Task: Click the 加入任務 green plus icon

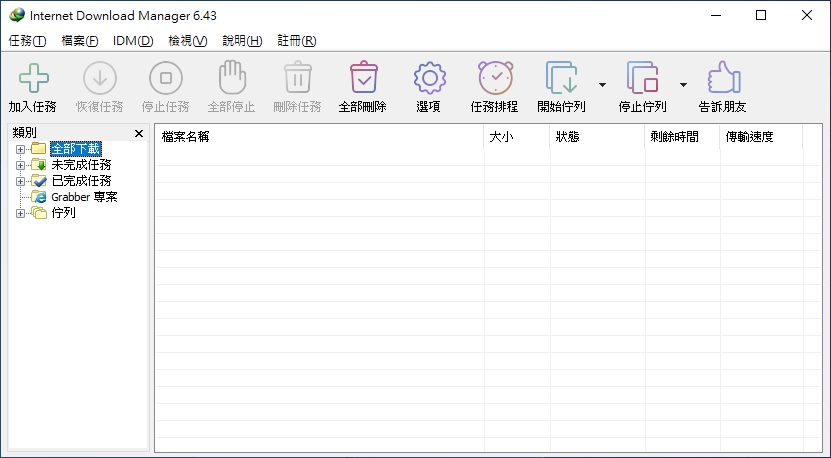Action: click(33, 78)
